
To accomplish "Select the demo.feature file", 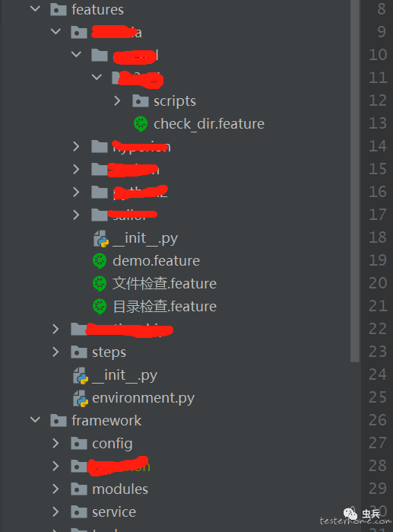I will click(x=156, y=261).
